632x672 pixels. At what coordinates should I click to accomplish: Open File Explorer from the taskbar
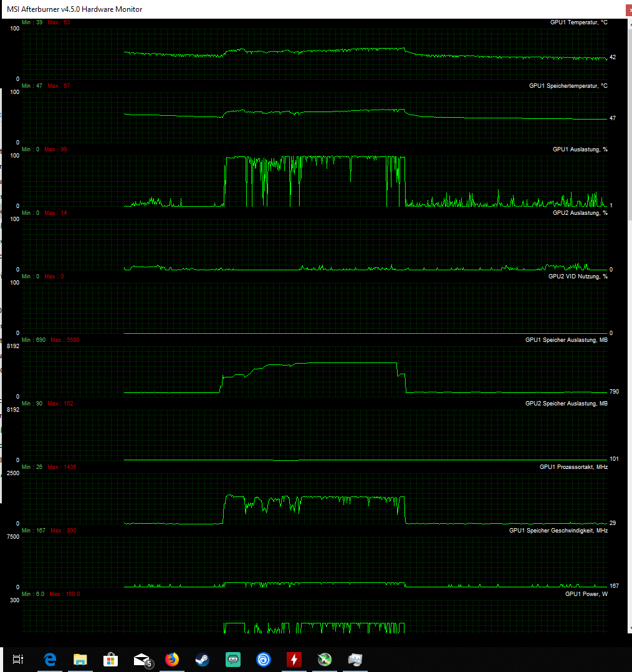point(80,659)
